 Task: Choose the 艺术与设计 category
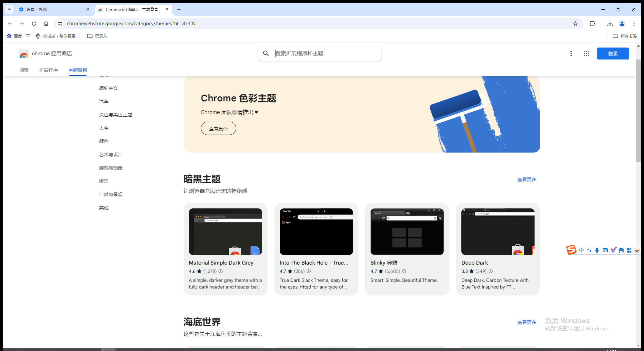111,155
